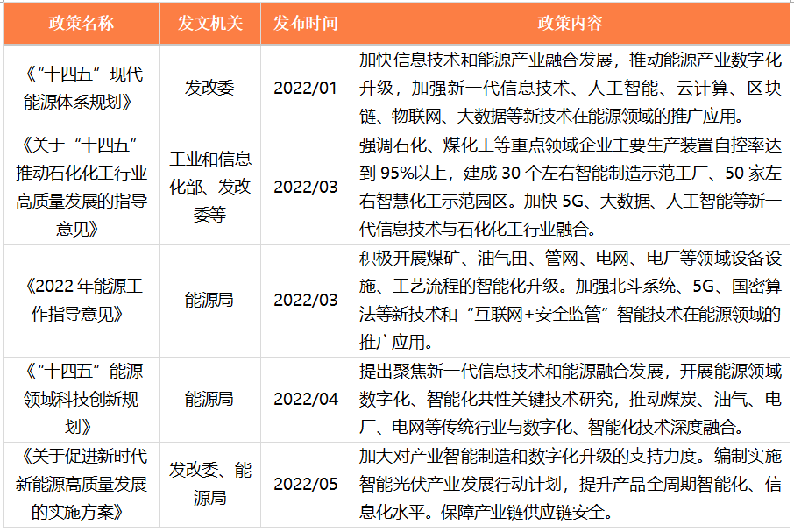Click the 政策名称 column header
The width and height of the screenshot is (794, 532).
click(81, 24)
